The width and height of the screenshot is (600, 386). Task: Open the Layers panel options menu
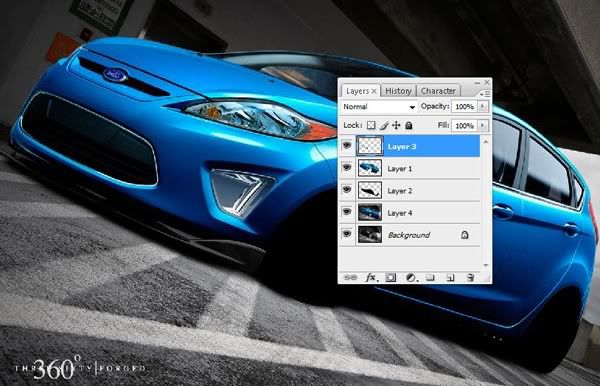click(x=485, y=94)
